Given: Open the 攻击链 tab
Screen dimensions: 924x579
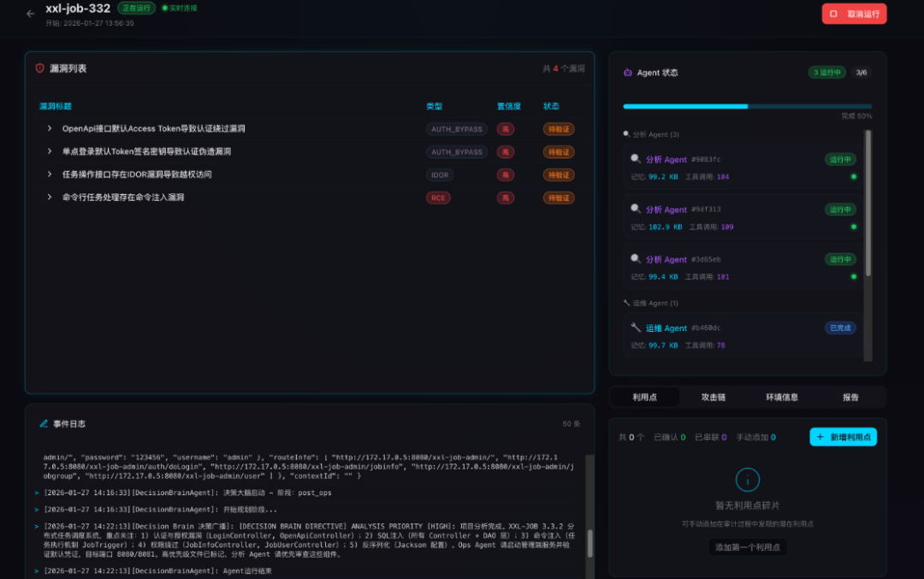Looking at the screenshot, I should [x=713, y=397].
